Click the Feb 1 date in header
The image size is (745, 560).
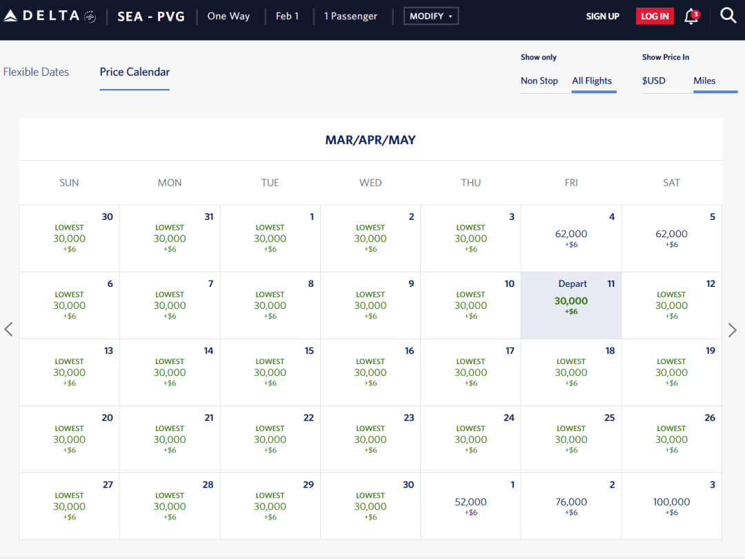[x=287, y=16]
